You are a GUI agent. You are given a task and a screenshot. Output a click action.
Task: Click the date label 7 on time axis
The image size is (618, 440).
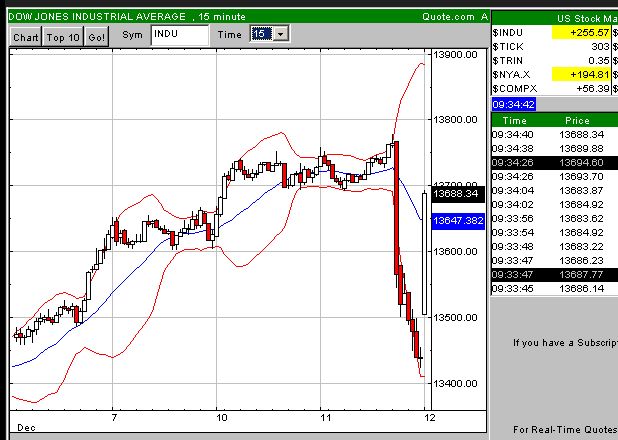pos(114,418)
